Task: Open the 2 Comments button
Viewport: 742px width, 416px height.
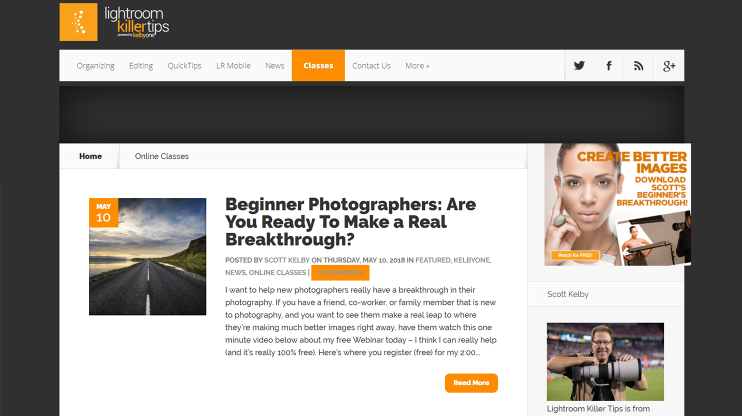Action: (x=340, y=273)
